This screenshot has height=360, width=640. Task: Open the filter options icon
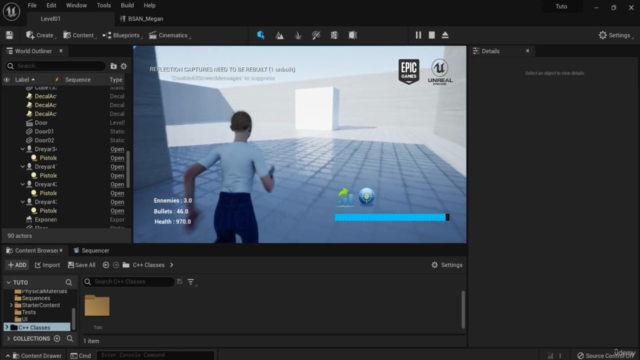191,282
